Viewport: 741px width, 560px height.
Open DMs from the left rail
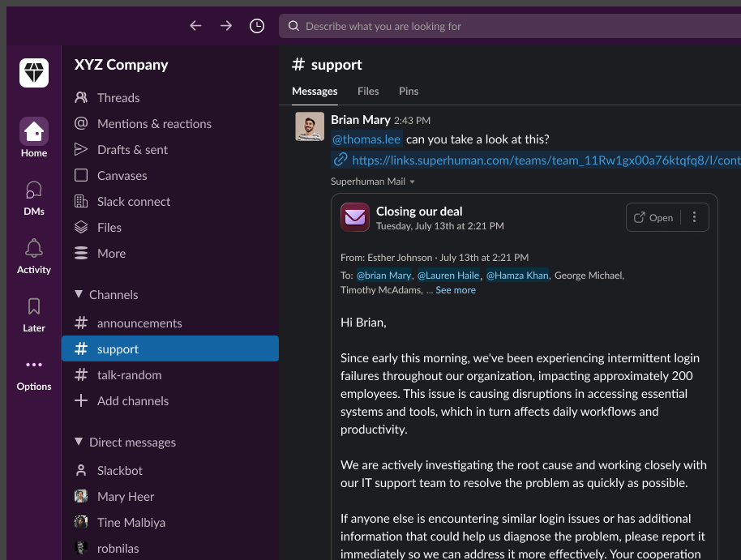point(34,198)
